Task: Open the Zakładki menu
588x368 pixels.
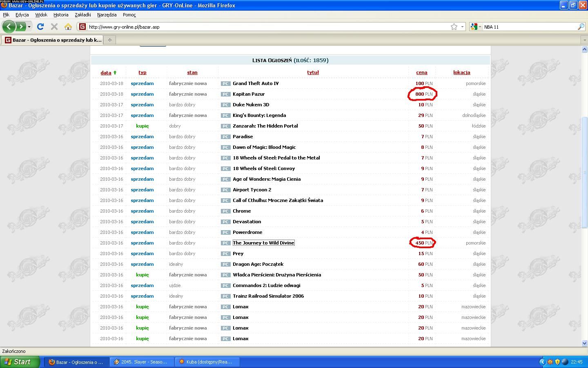Action: [x=83, y=15]
